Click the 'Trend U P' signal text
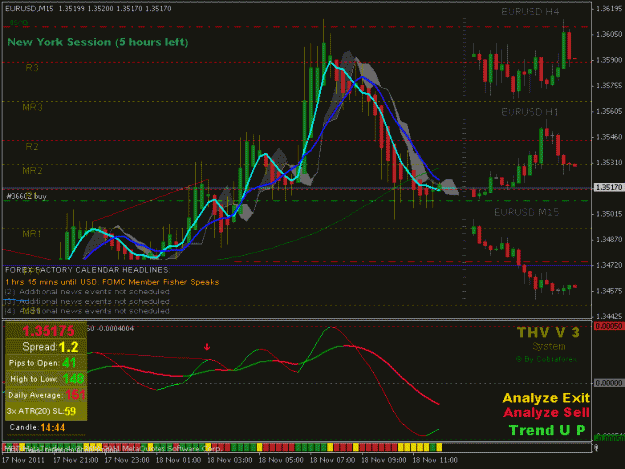 (547, 430)
